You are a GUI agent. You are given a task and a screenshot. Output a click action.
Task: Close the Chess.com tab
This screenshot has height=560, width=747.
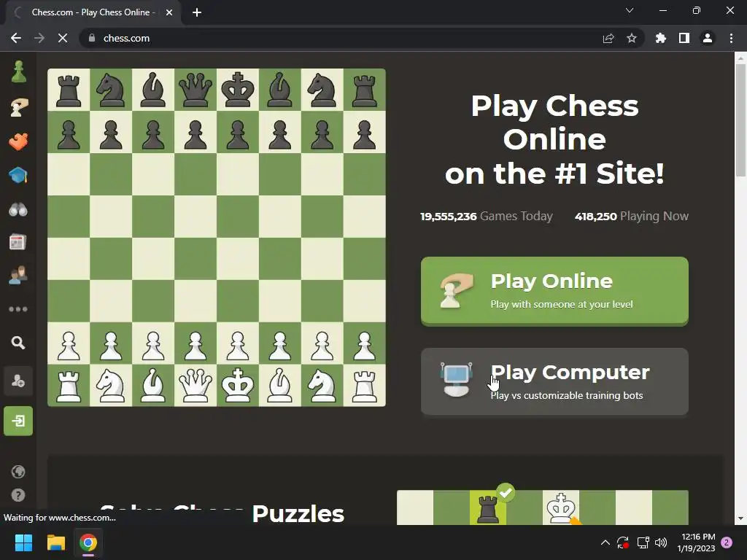[169, 12]
